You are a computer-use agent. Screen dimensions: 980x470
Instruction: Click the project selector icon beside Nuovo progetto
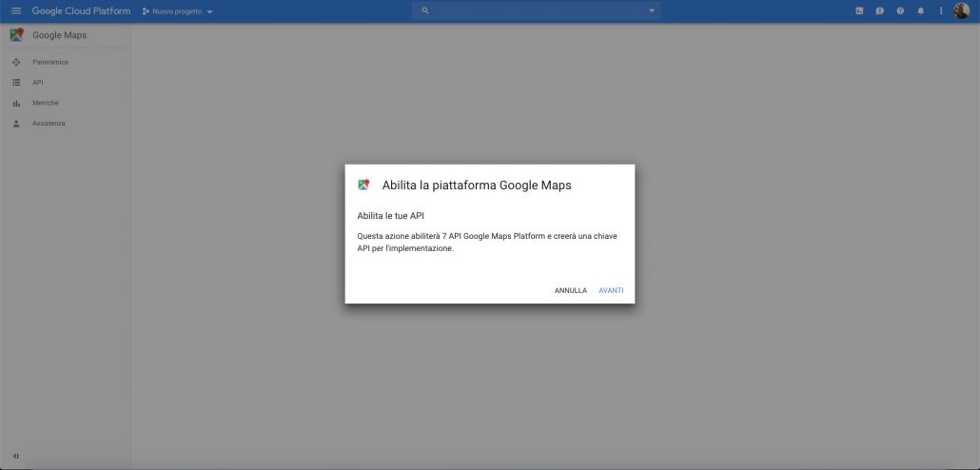tap(146, 11)
